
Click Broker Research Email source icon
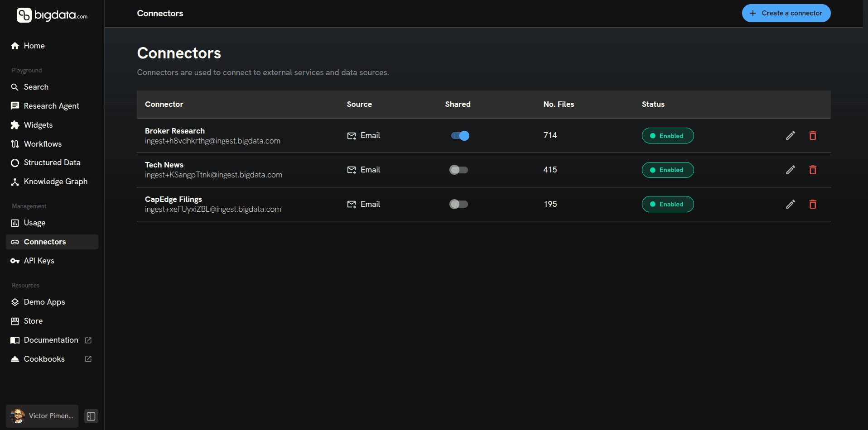352,136
